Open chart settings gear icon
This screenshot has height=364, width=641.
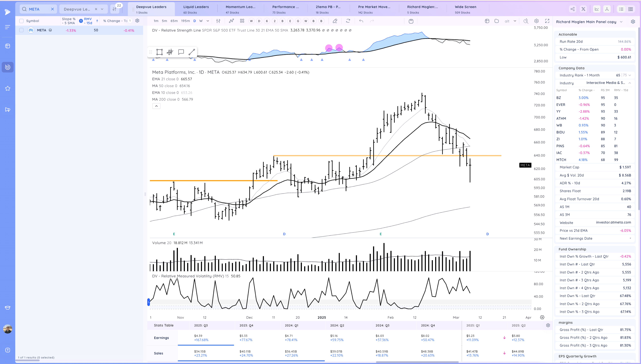pyautogui.click(x=537, y=21)
